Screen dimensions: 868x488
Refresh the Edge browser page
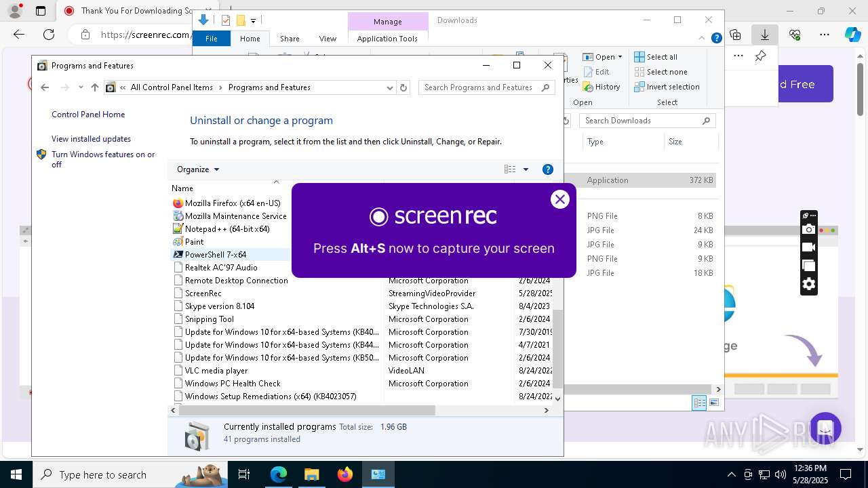tap(49, 35)
